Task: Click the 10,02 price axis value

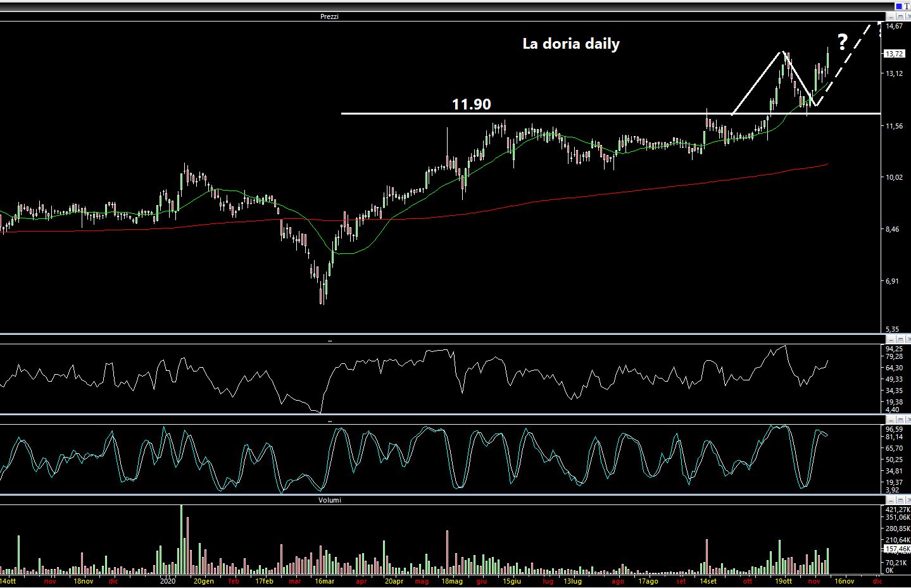Action: click(895, 177)
